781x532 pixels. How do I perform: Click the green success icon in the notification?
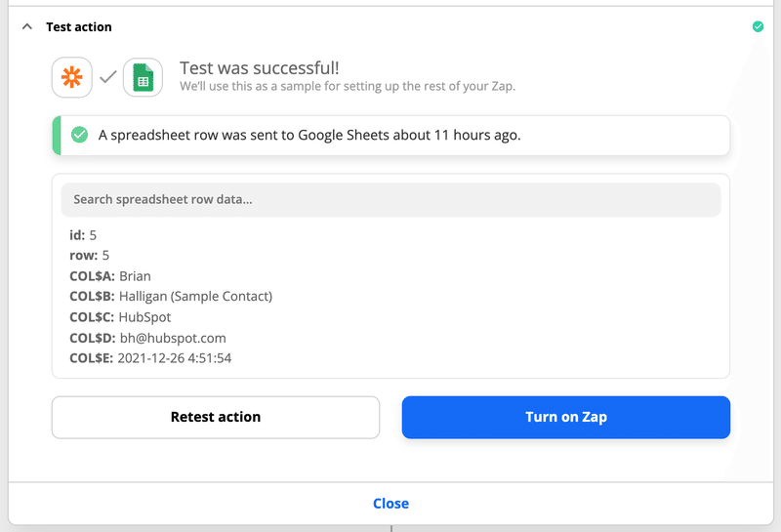79,135
